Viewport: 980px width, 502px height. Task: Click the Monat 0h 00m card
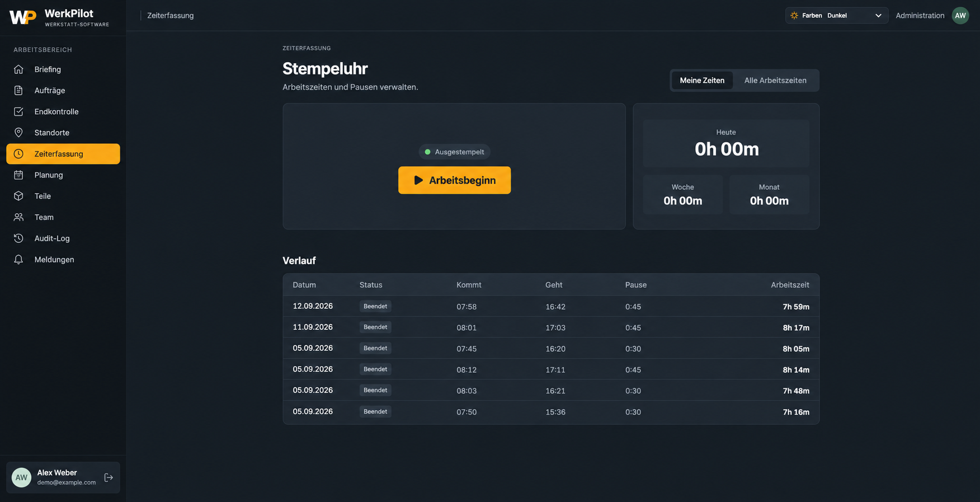[x=769, y=195]
